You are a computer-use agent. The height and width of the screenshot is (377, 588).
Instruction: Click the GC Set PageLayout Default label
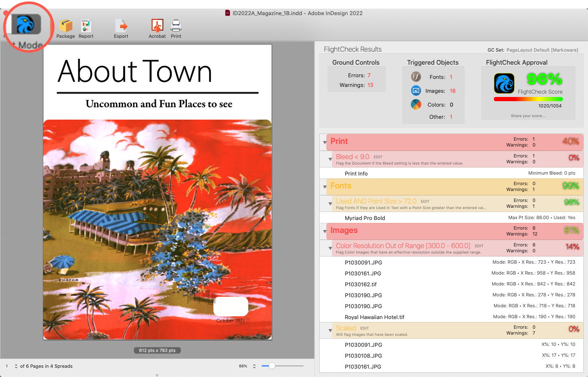click(542, 50)
